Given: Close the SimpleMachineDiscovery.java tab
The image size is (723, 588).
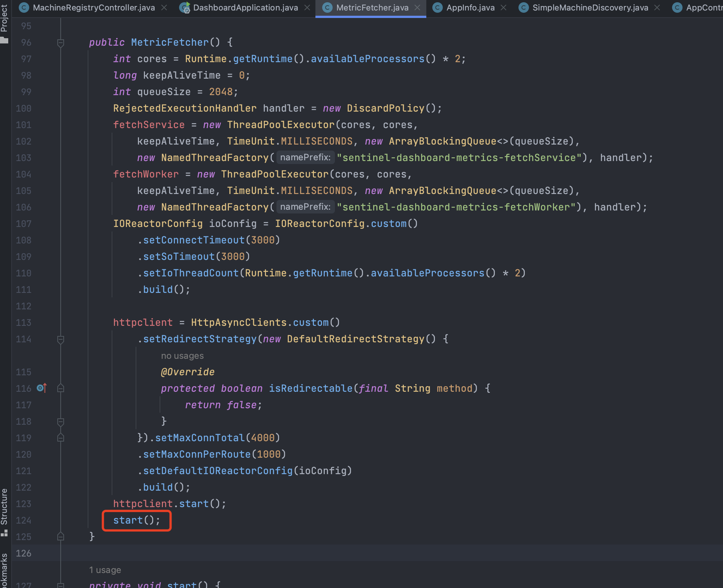Looking at the screenshot, I should (x=657, y=7).
